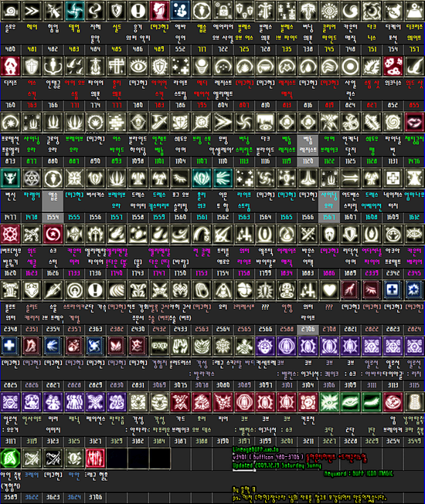
Task: Select the four sparkles icon numbered 786
Action: tap(181, 66)
